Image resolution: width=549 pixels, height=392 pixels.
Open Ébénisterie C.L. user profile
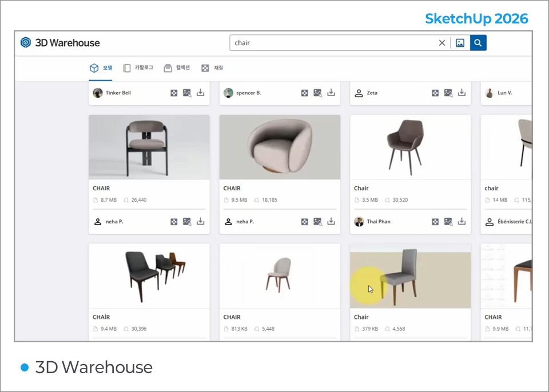(509, 222)
